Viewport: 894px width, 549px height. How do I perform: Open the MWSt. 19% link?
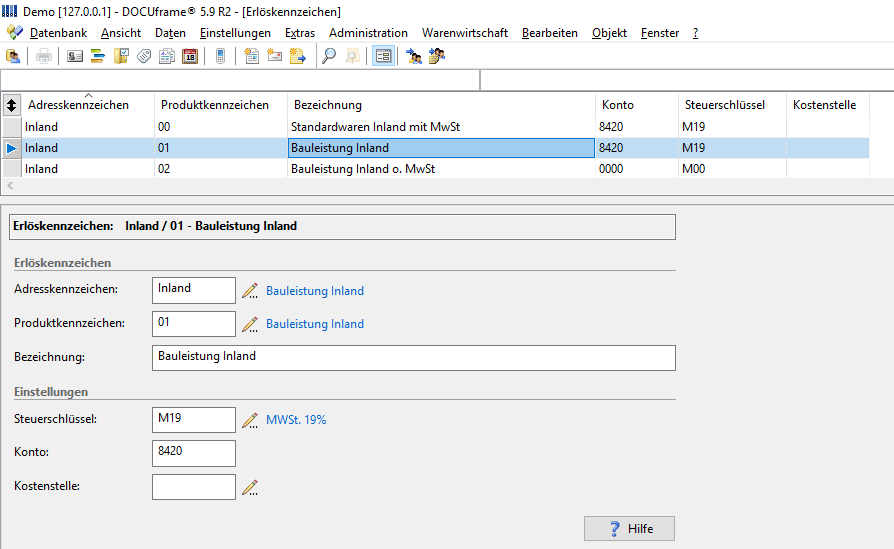coord(296,420)
